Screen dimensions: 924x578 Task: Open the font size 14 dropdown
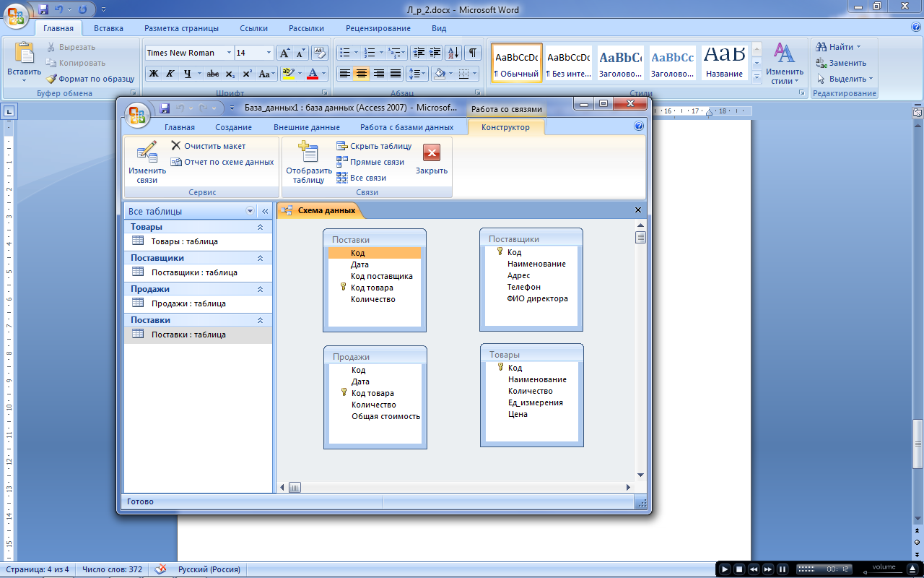pos(269,53)
